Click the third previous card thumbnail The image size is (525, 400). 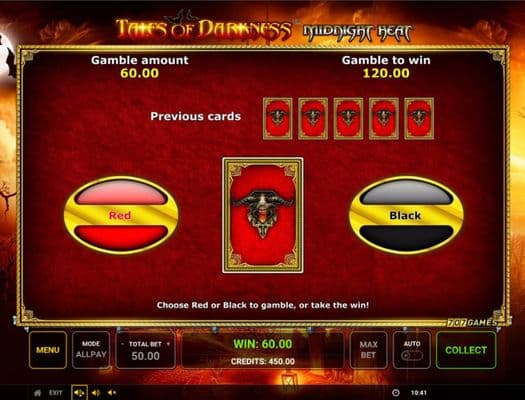(x=348, y=118)
